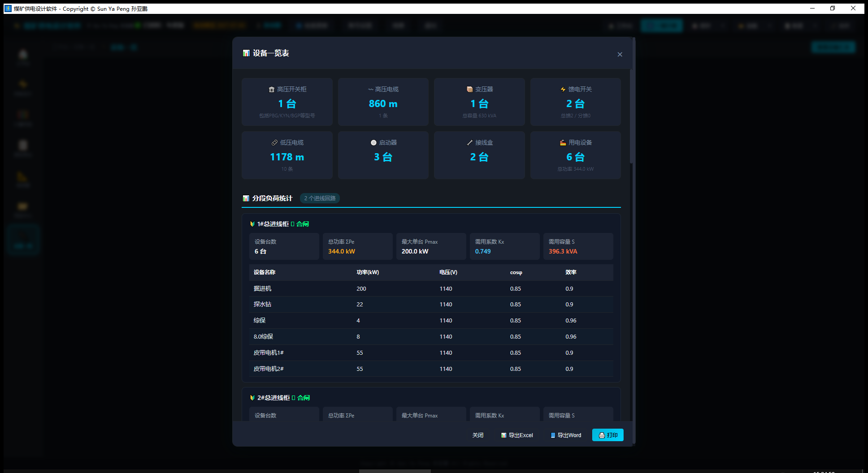Click the 总功率 344.0 kW stat box
Viewport: 868px width, 473px height.
[x=358, y=246]
